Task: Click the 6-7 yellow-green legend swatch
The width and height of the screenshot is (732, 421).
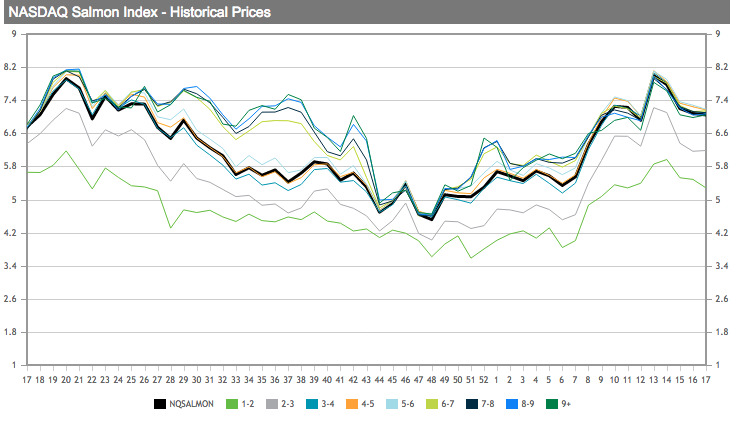Action: 432,404
